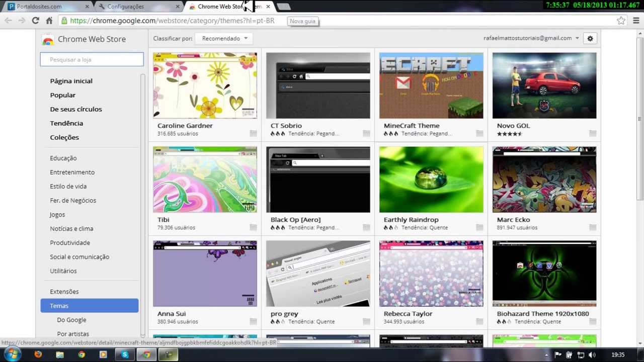Open the Black Op [Aero] theme thumbnail
Screen dimensions: 644x362
click(x=318, y=179)
